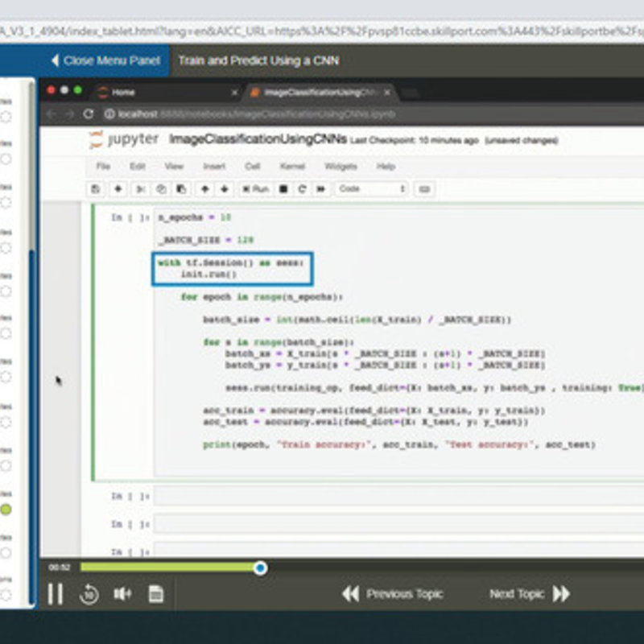
Task: Click the site info icon beside localhost
Action: [109, 114]
